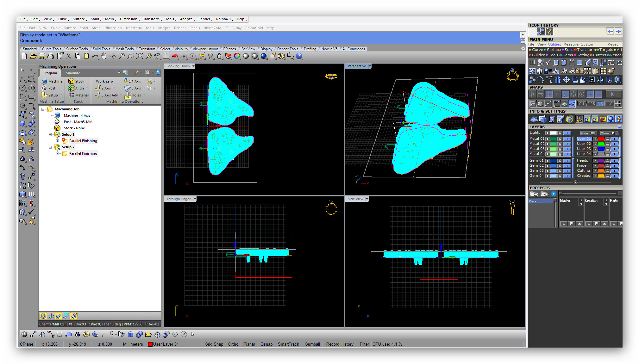Switch to the Simulate tab
Screen dimensions: 639x364
point(73,73)
